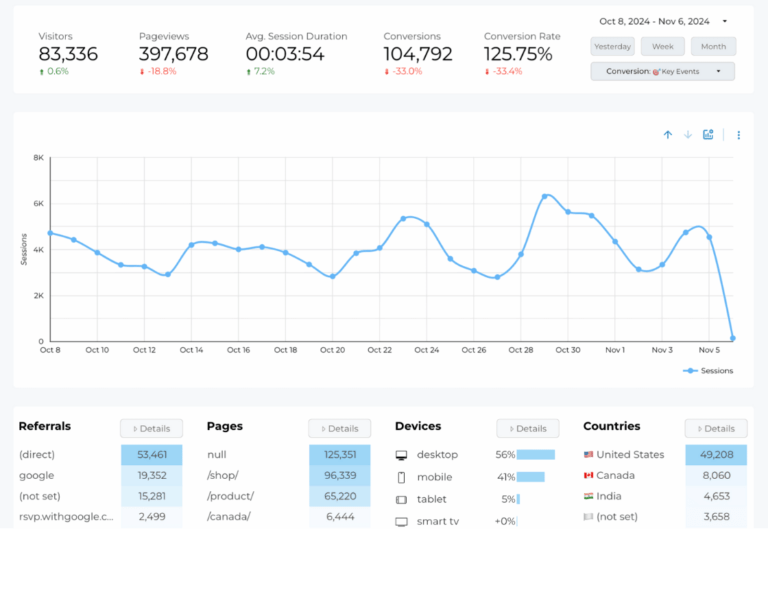
Task: Open the Conversion: Key Events dropdown
Action: pos(662,71)
